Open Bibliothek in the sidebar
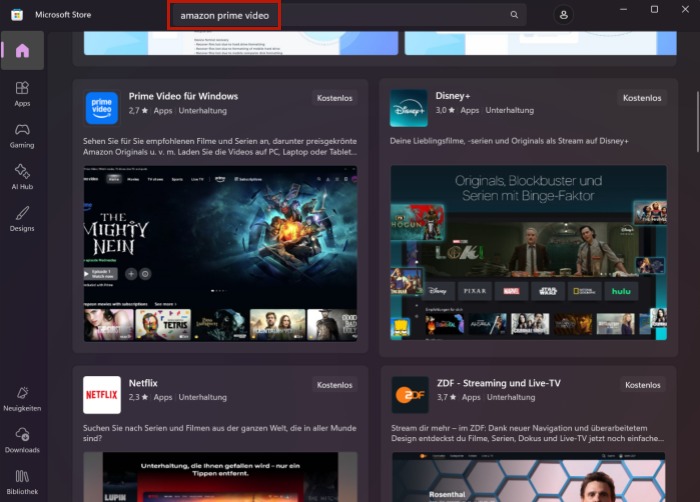Image resolution: width=700 pixels, height=502 pixels. click(x=22, y=482)
